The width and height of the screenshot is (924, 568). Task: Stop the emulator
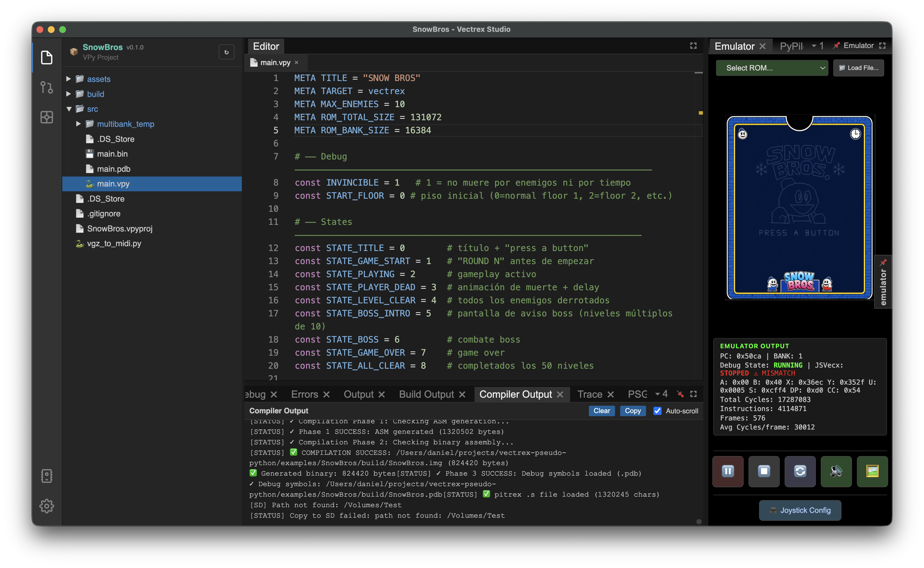764,471
